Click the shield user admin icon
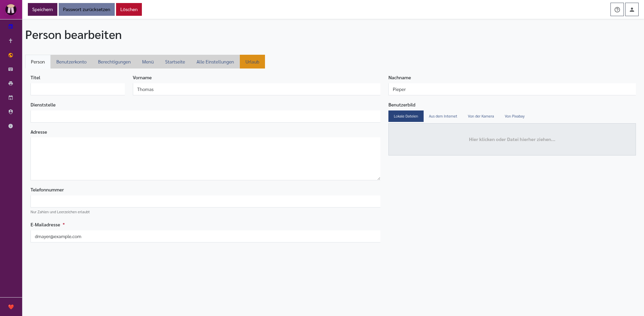 [x=11, y=112]
